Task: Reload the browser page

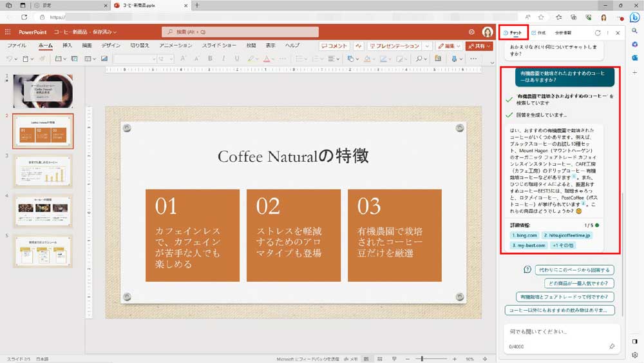Action: pyautogui.click(x=24, y=17)
